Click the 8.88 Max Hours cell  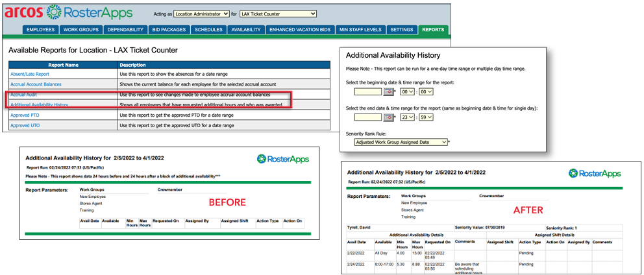click(x=416, y=264)
